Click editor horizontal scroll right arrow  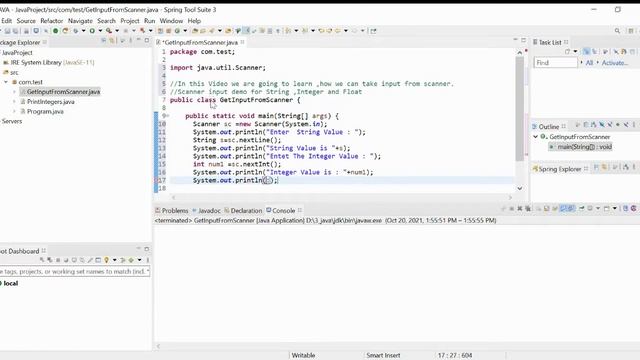pyautogui.click(x=510, y=198)
